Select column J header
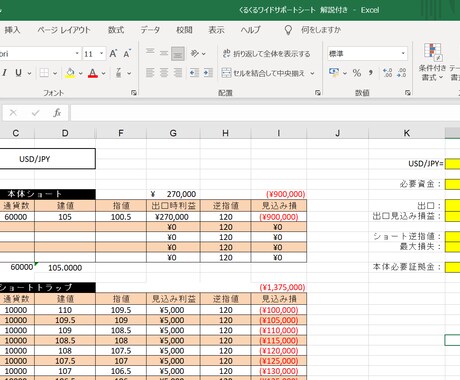The height and width of the screenshot is (380, 460). click(x=338, y=133)
